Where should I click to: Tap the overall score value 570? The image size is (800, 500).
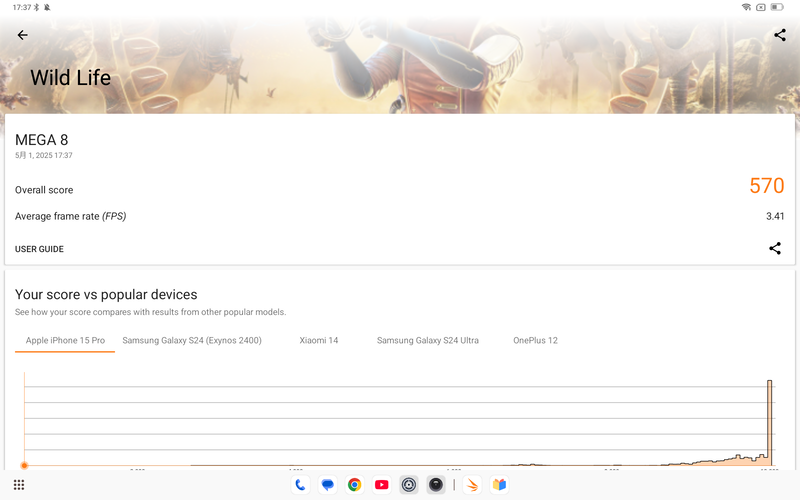pos(766,186)
